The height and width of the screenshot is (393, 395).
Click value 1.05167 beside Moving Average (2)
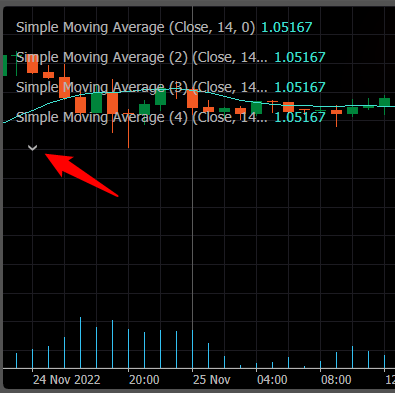(x=300, y=57)
